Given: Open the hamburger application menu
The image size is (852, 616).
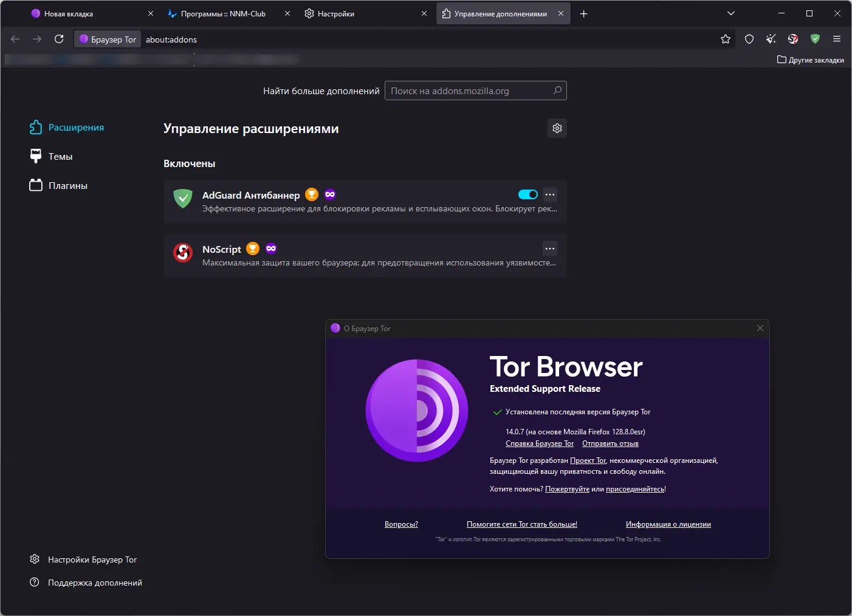Looking at the screenshot, I should (837, 39).
